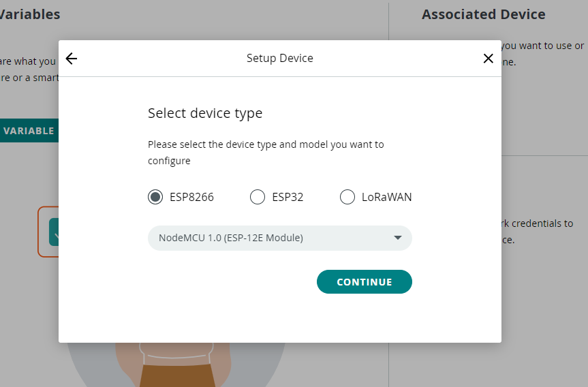588x387 pixels.
Task: Click the LoRaWAN text label
Action: point(386,198)
